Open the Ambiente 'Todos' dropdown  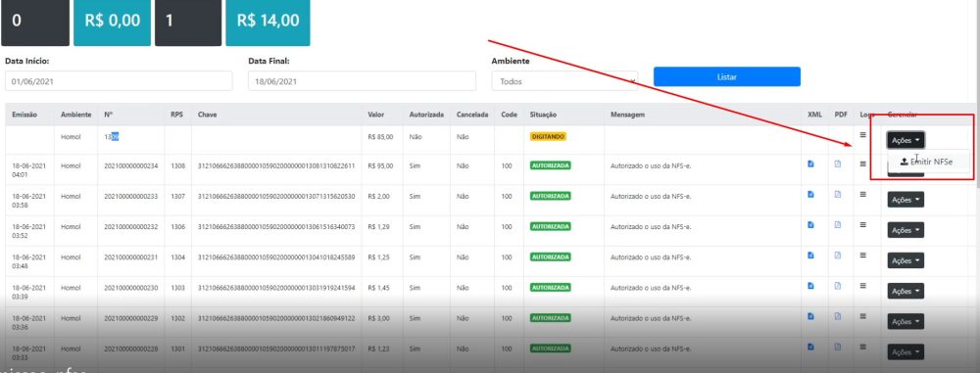click(x=565, y=81)
